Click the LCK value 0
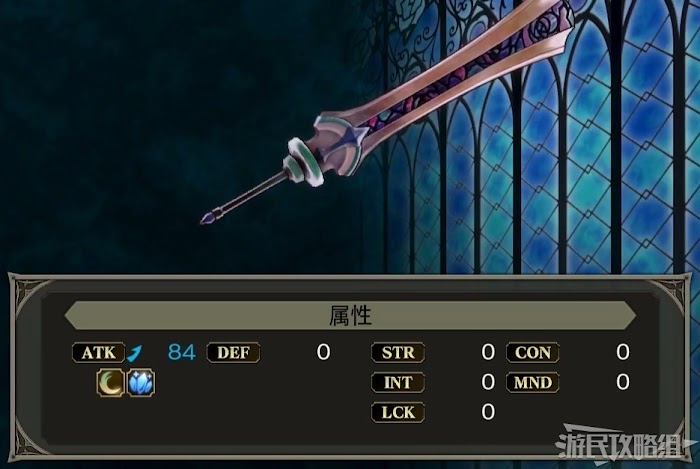The image size is (700, 469). point(488,412)
